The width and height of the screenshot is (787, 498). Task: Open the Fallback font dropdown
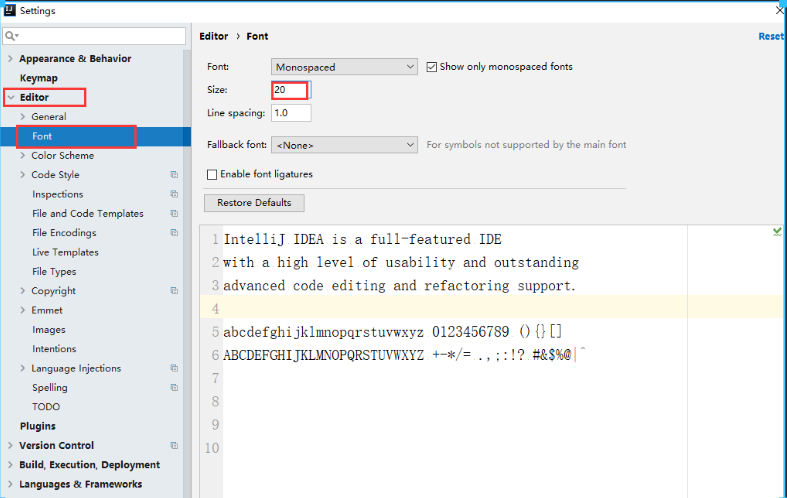344,145
